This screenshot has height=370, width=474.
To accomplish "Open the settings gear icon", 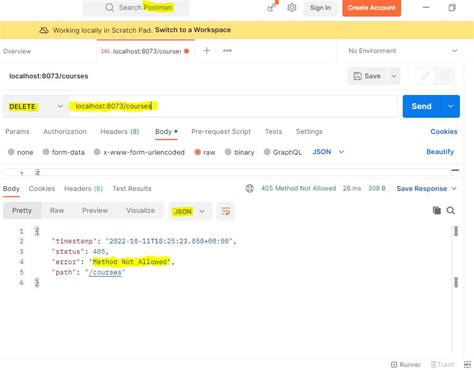I will point(292,7).
